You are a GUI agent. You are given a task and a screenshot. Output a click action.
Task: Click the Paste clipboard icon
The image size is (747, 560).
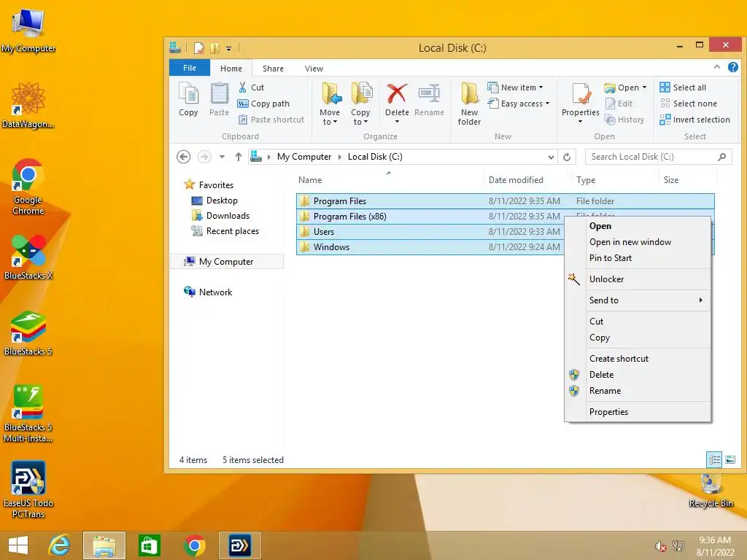[x=219, y=94]
